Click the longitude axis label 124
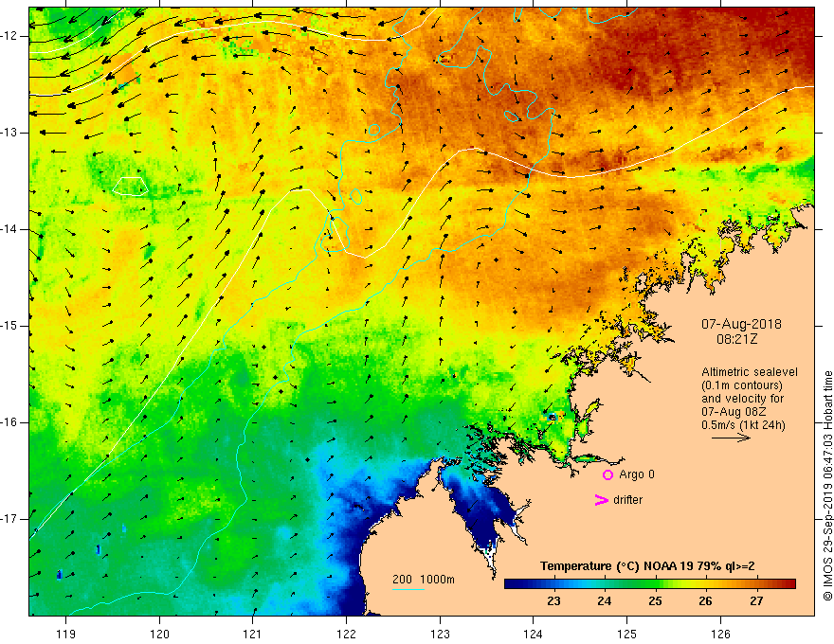 533,634
